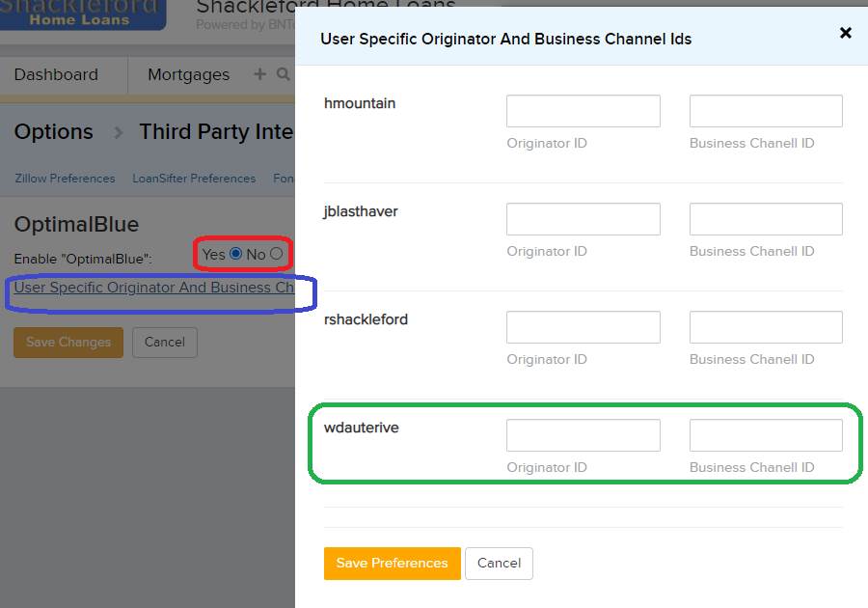Image resolution: width=868 pixels, height=608 pixels.
Task: Click the Save Preferences button
Action: 392,564
